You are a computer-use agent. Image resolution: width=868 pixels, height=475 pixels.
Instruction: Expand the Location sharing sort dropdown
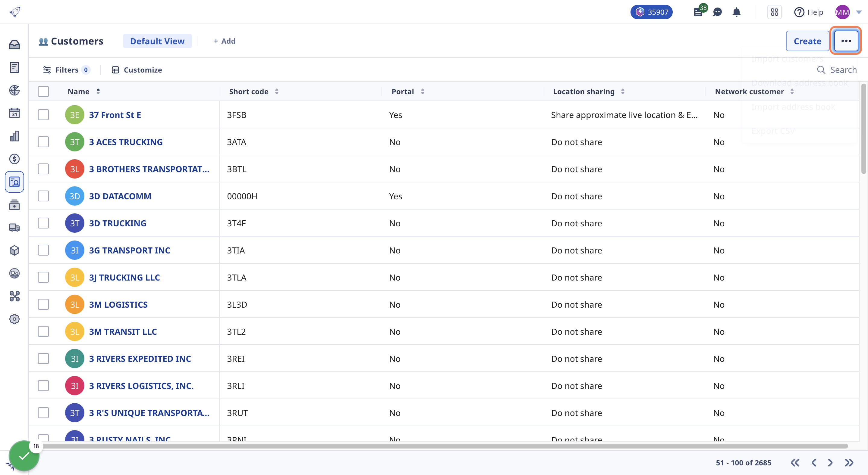pyautogui.click(x=623, y=91)
